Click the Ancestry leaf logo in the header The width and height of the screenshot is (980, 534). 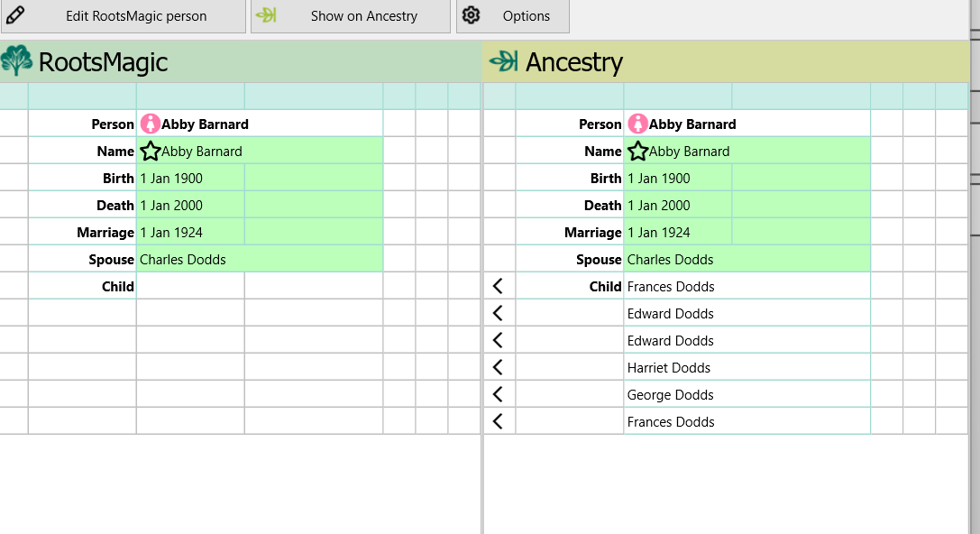click(504, 61)
